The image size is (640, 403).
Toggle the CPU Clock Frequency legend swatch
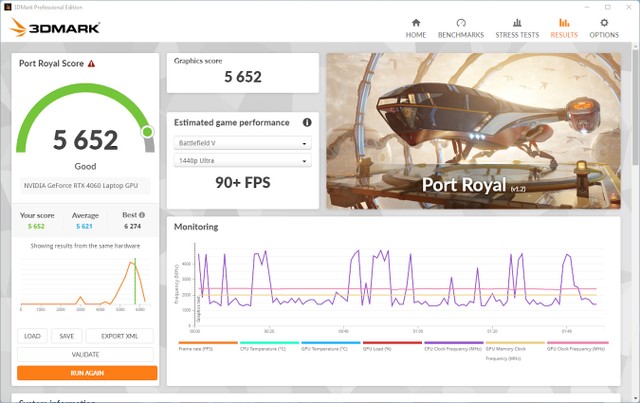tap(453, 343)
